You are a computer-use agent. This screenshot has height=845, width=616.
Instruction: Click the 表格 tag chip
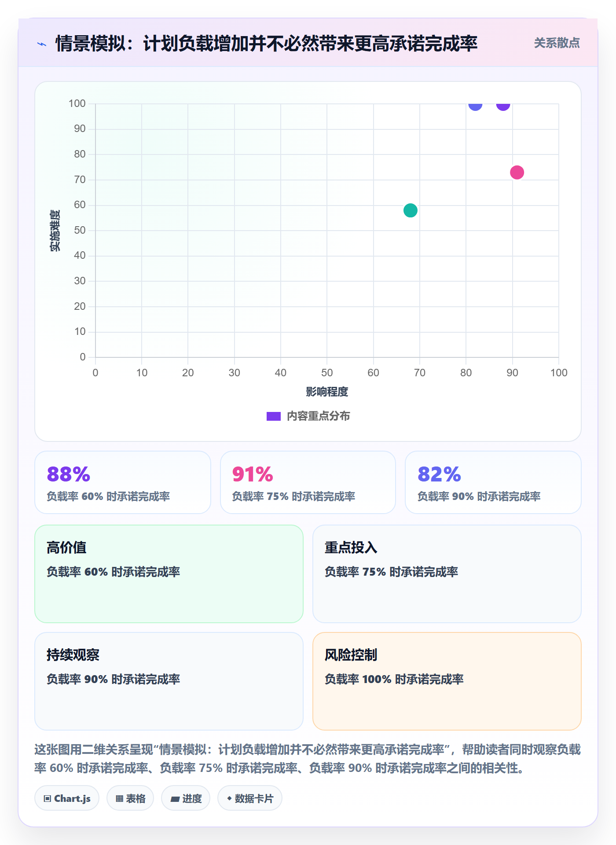coord(130,798)
